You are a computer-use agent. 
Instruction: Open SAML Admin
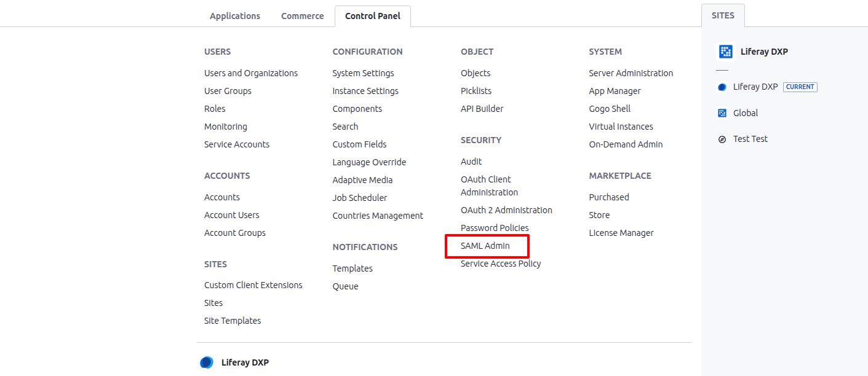[485, 246]
